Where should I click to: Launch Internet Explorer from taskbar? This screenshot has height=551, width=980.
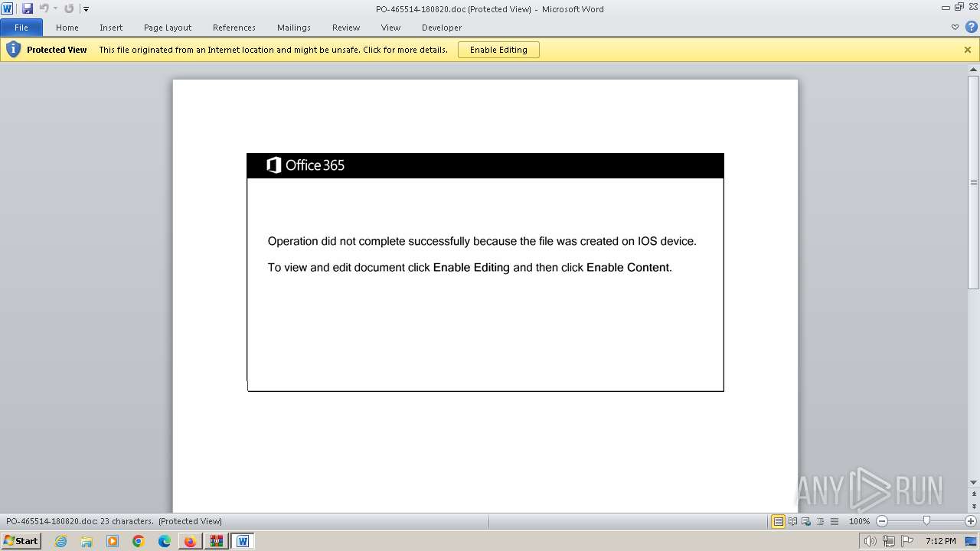point(60,541)
